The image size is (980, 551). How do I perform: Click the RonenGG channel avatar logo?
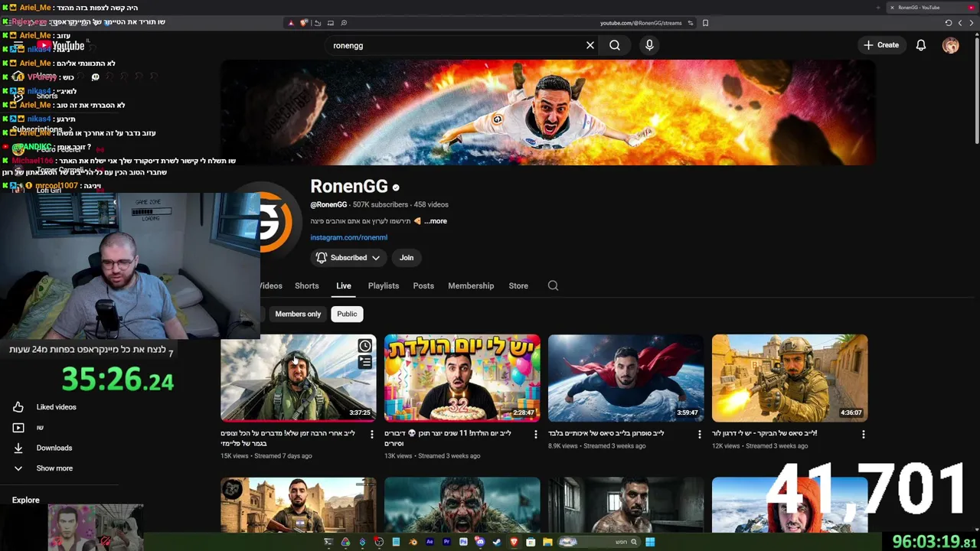[276, 222]
